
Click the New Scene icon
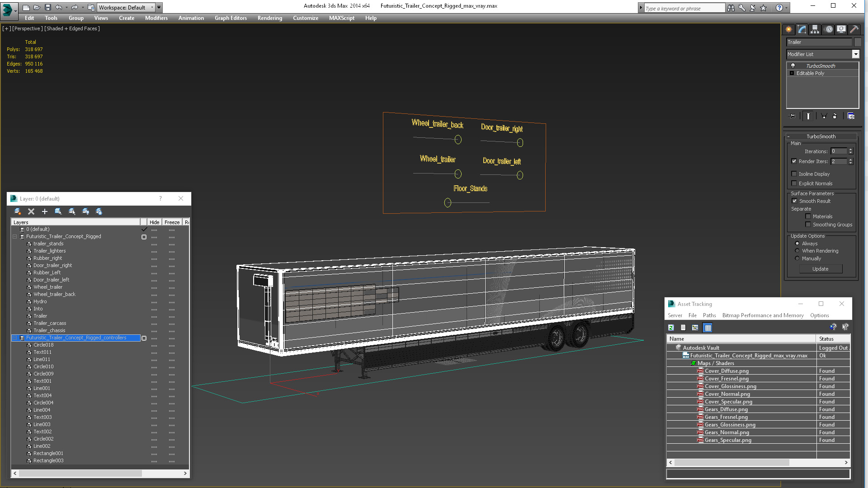click(26, 7)
